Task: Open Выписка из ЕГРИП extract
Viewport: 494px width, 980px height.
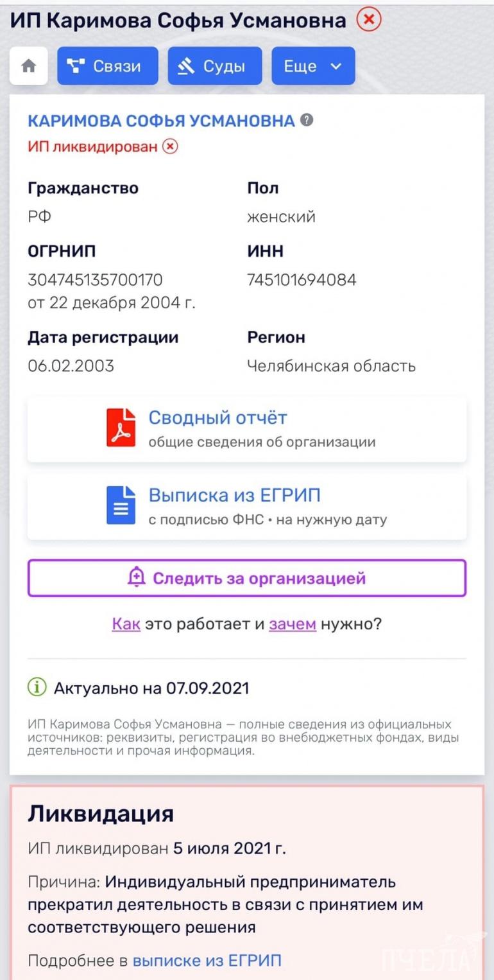Action: point(234,496)
